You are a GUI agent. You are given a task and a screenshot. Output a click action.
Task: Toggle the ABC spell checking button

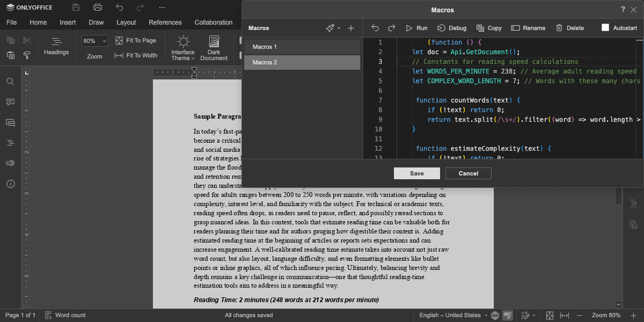508,315
